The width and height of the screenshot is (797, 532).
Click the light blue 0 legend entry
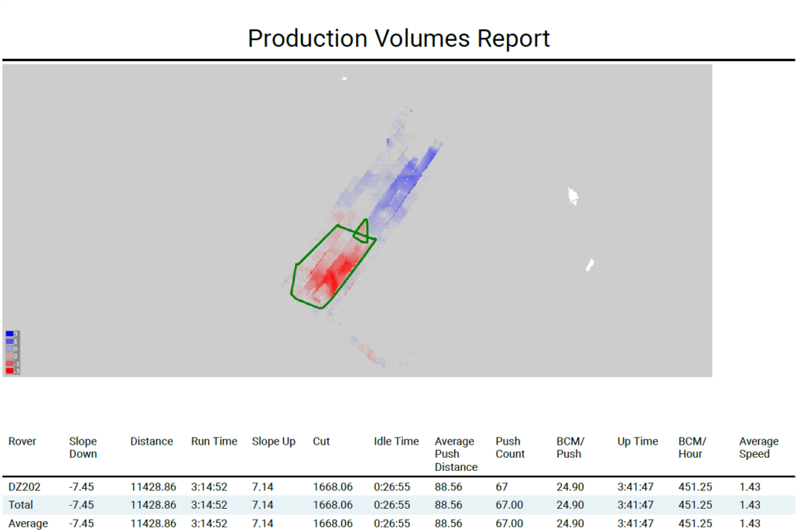[x=9, y=348]
